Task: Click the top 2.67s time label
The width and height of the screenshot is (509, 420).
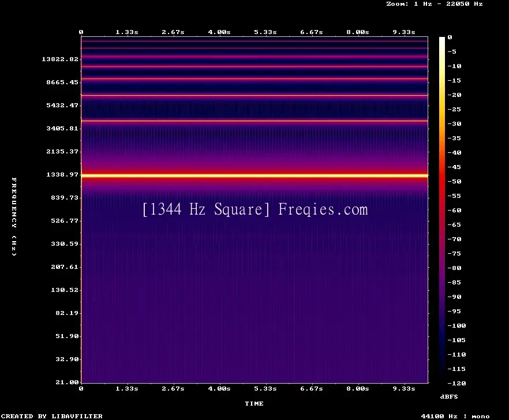Action: [x=173, y=32]
